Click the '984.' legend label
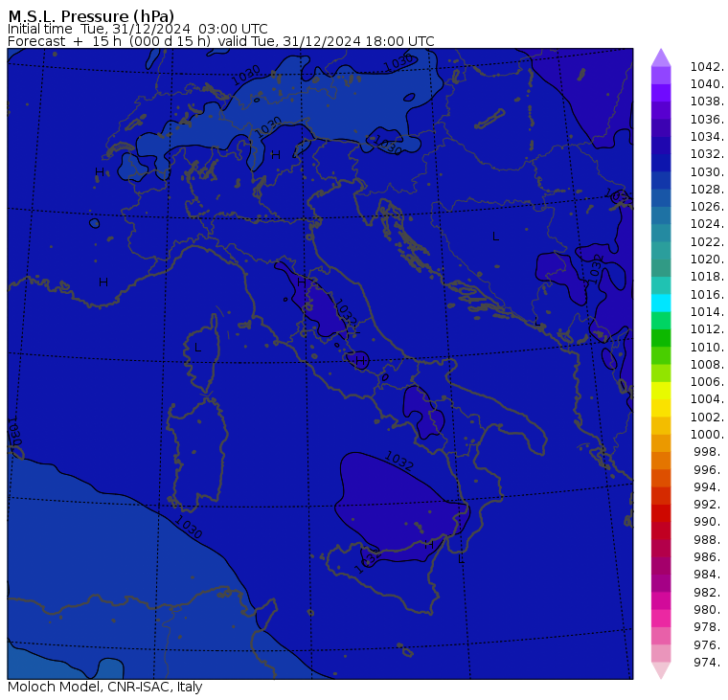 (708, 575)
